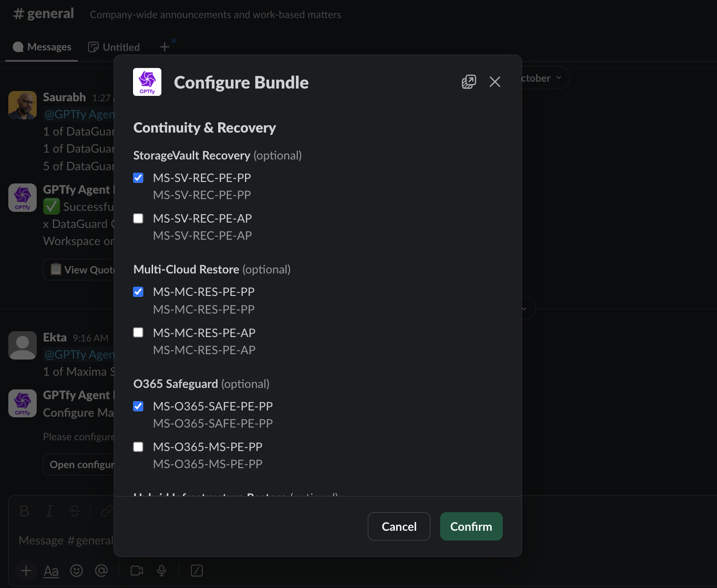
Task: Expand the chevron beside Ekta's message
Action: click(x=523, y=309)
